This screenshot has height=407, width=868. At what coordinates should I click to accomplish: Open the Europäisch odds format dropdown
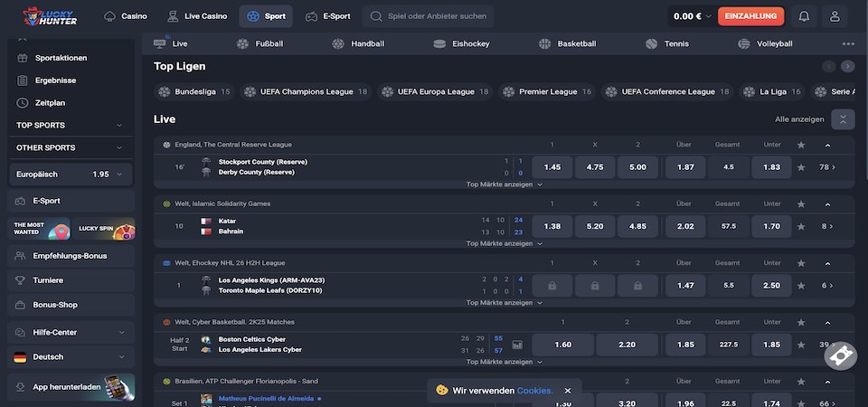[71, 174]
